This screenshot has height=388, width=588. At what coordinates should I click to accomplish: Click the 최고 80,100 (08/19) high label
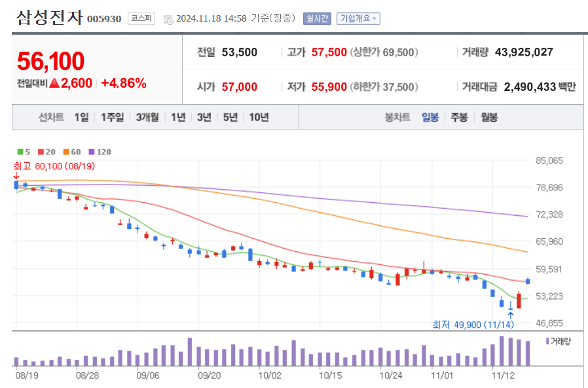click(x=54, y=166)
